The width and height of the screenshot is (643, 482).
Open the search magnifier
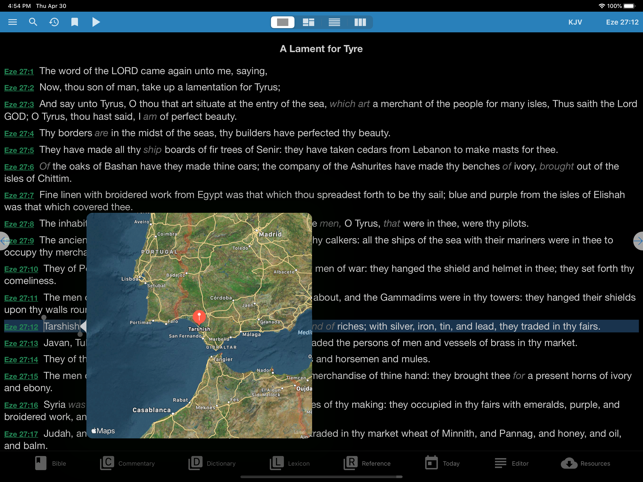click(x=33, y=22)
